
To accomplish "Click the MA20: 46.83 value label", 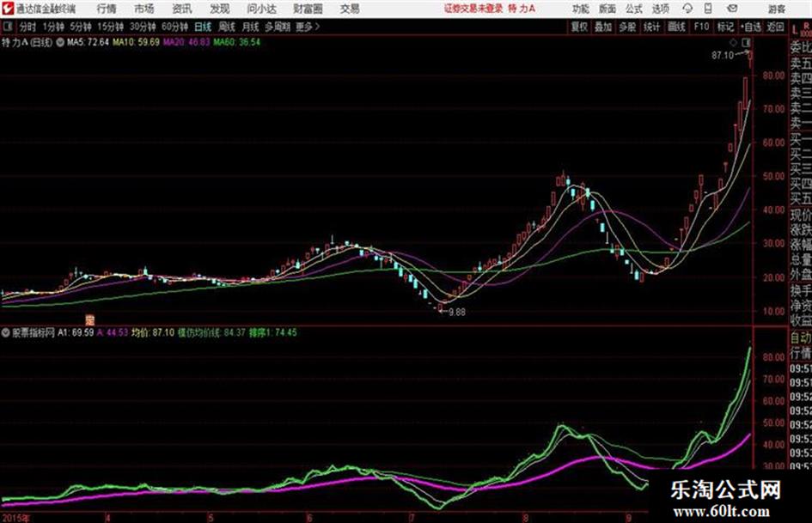I will tap(186, 42).
